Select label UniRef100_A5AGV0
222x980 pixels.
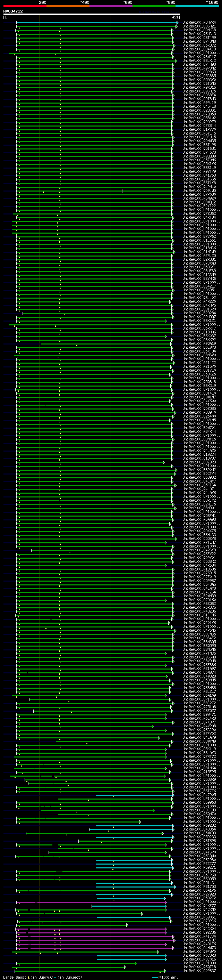199,80
